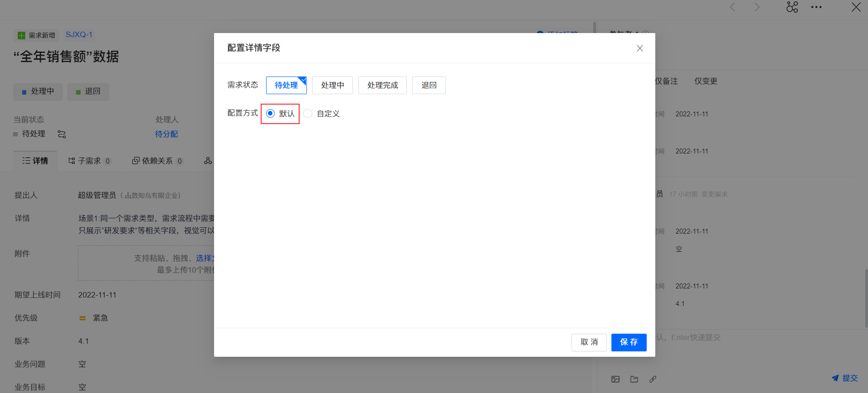
Task: Go to next item arrow
Action: [x=757, y=7]
